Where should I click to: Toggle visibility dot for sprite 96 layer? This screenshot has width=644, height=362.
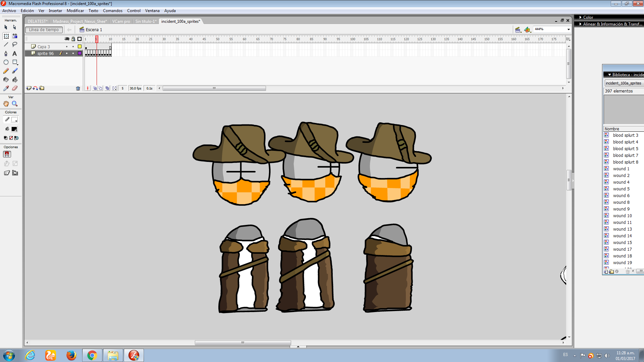(x=67, y=53)
